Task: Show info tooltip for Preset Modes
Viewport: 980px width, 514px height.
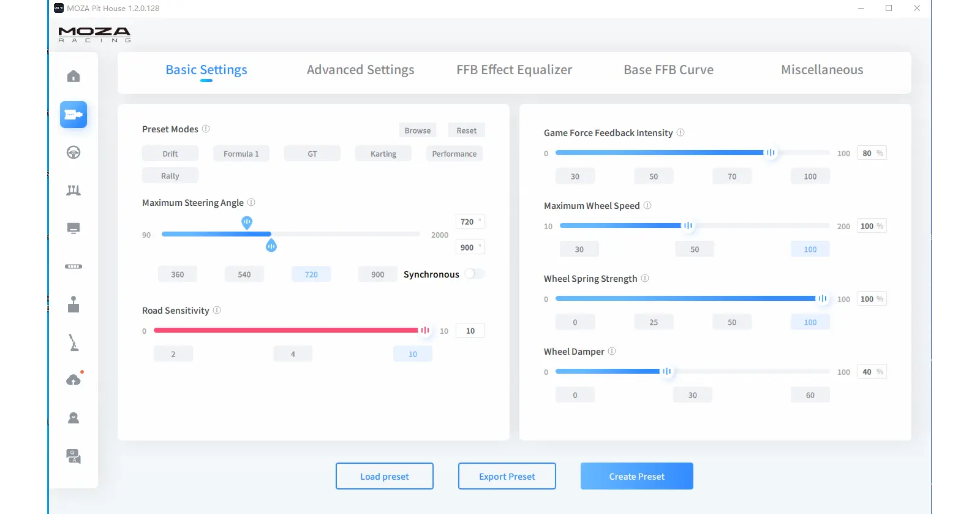Action: [x=206, y=129]
